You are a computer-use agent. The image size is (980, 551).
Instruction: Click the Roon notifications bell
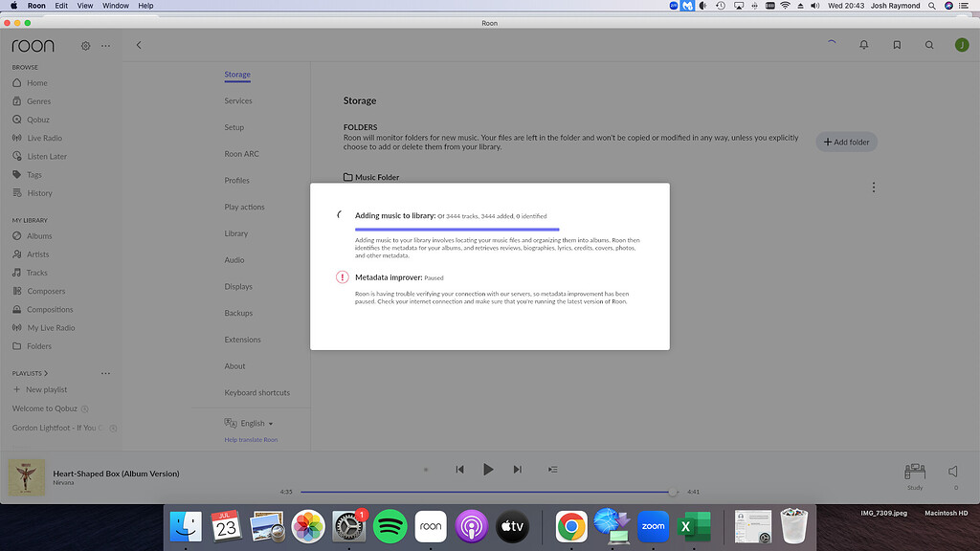pyautogui.click(x=863, y=44)
